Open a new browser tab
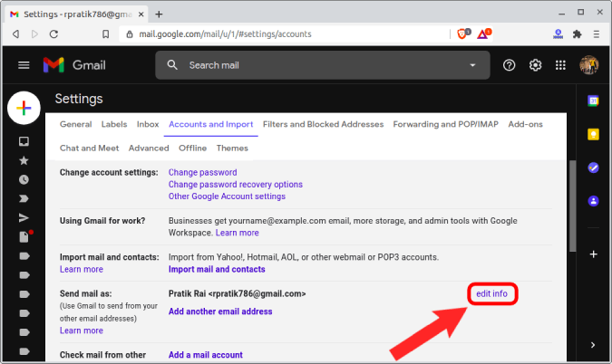Image resolution: width=612 pixels, height=364 pixels. click(159, 14)
